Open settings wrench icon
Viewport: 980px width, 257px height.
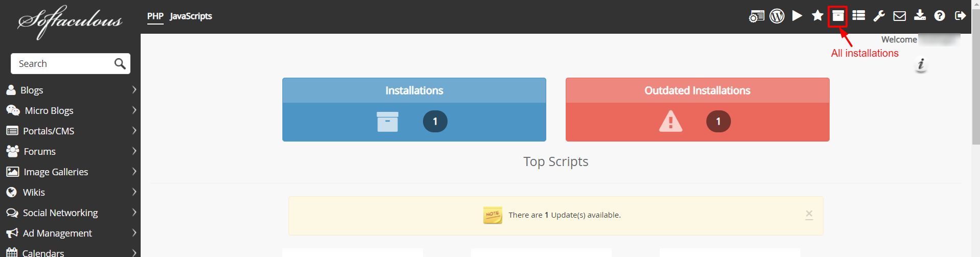point(879,16)
